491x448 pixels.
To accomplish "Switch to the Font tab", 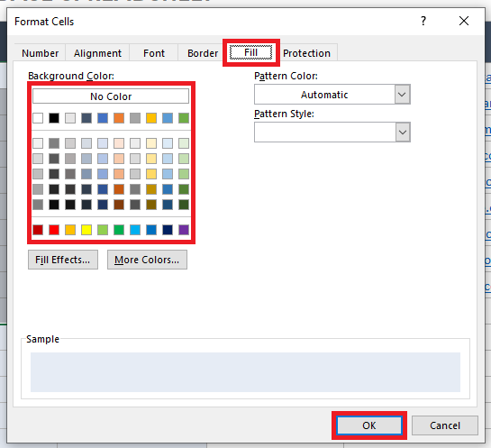I will (x=154, y=53).
